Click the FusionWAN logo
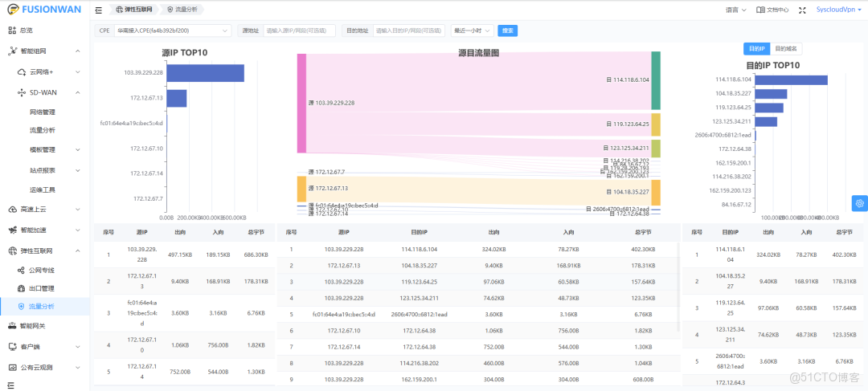This screenshot has height=391, width=868. pos(44,10)
